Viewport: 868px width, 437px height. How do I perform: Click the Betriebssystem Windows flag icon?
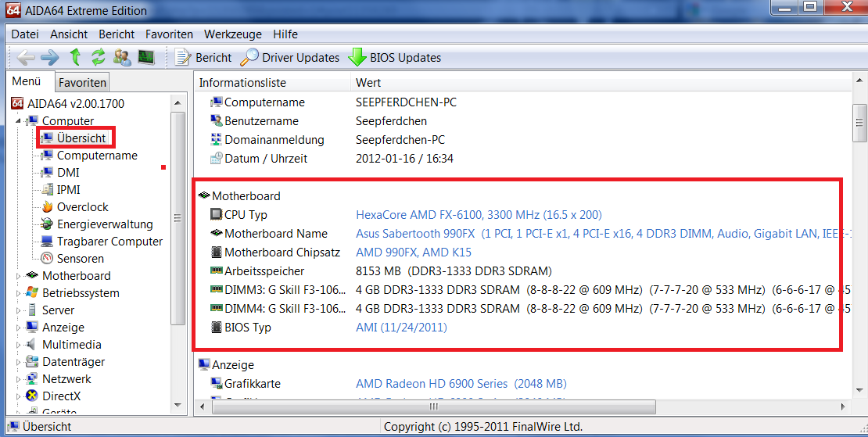click(x=32, y=292)
